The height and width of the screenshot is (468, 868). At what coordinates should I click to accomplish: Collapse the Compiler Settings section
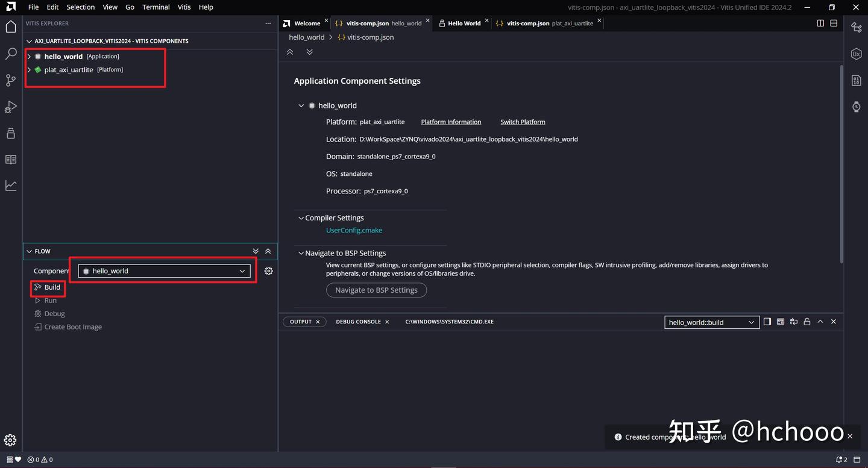[x=301, y=218]
